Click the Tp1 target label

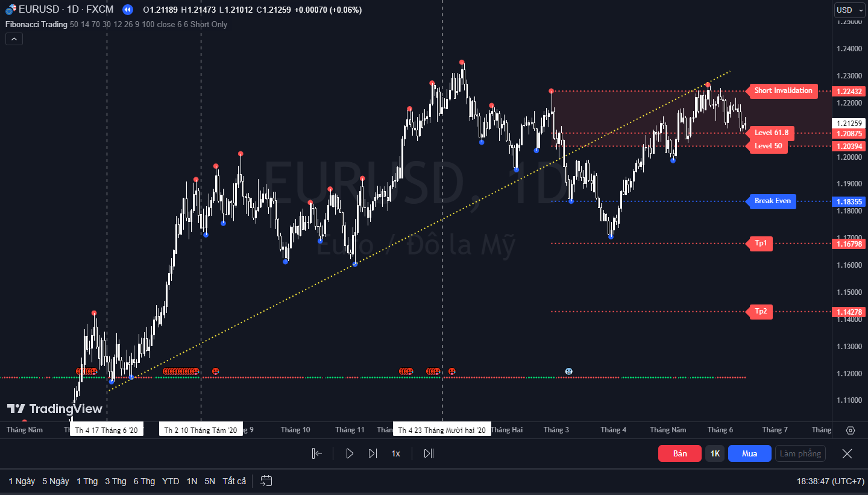point(761,244)
